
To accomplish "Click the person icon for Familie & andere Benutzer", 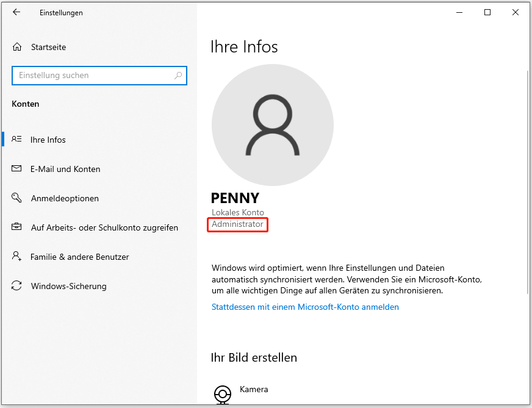I will 17,257.
